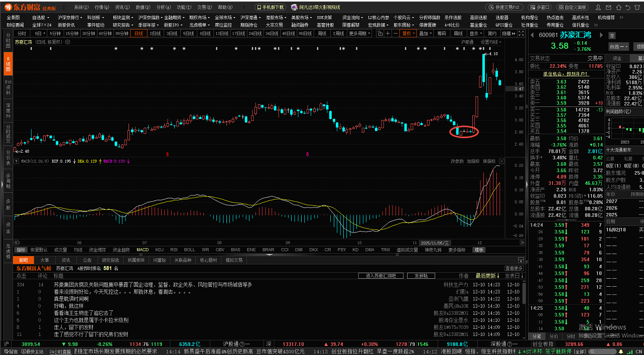Click the 手机版下载 button
The width and height of the screenshot is (644, 355).
click(x=270, y=8)
